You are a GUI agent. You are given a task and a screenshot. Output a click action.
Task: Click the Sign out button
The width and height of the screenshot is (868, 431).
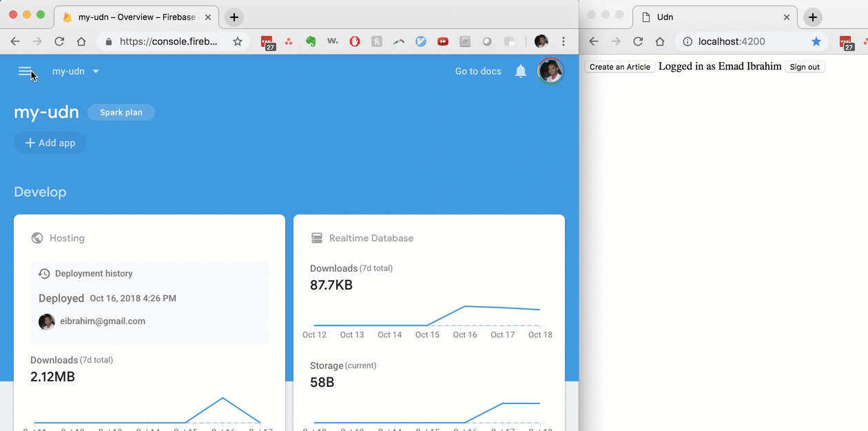point(805,67)
